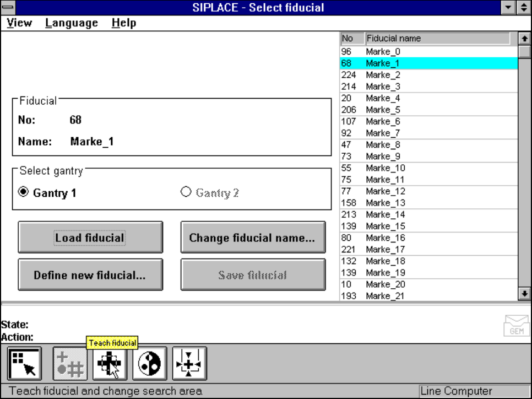532x399 pixels.
Task: Open the Language menu
Action: [72, 23]
